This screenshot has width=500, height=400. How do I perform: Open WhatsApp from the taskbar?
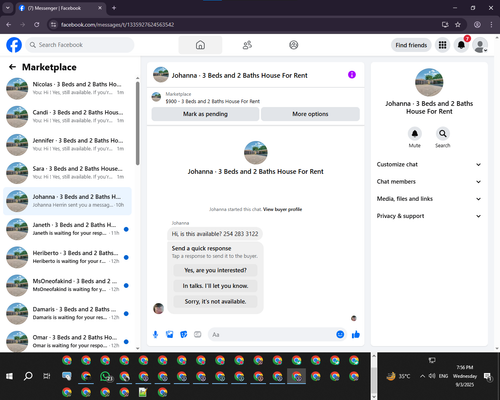click(106, 376)
